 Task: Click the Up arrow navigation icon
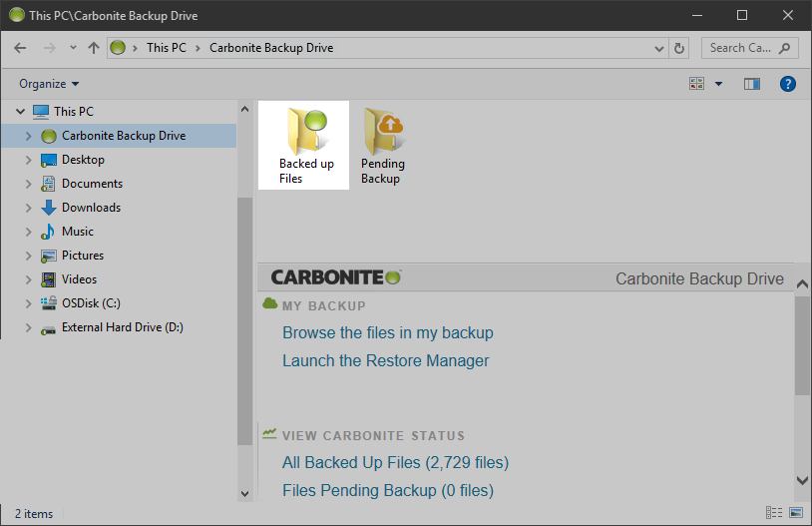click(x=94, y=48)
